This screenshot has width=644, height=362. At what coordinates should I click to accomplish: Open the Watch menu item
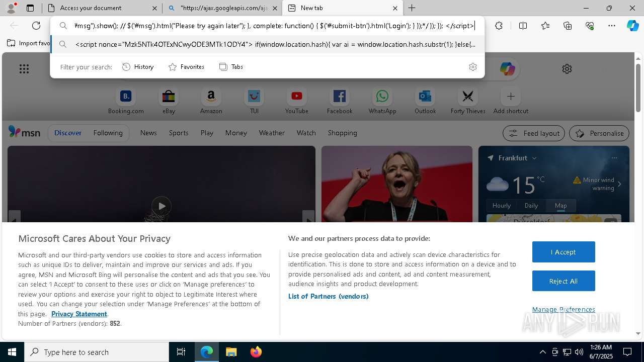tap(306, 133)
